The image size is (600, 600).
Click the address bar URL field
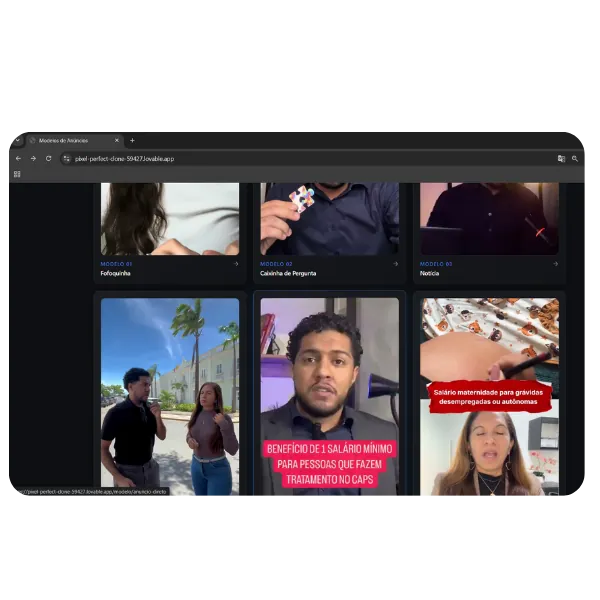[306, 159]
